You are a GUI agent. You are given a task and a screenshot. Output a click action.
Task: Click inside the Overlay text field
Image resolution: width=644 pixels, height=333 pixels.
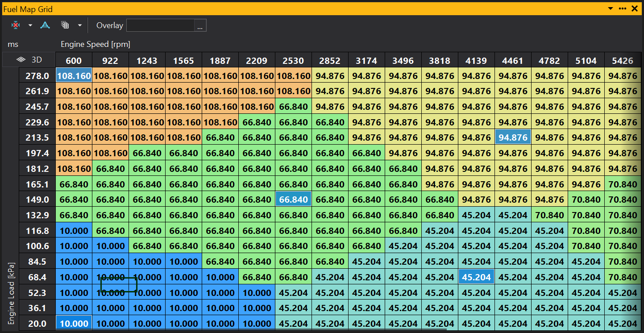tap(160, 25)
